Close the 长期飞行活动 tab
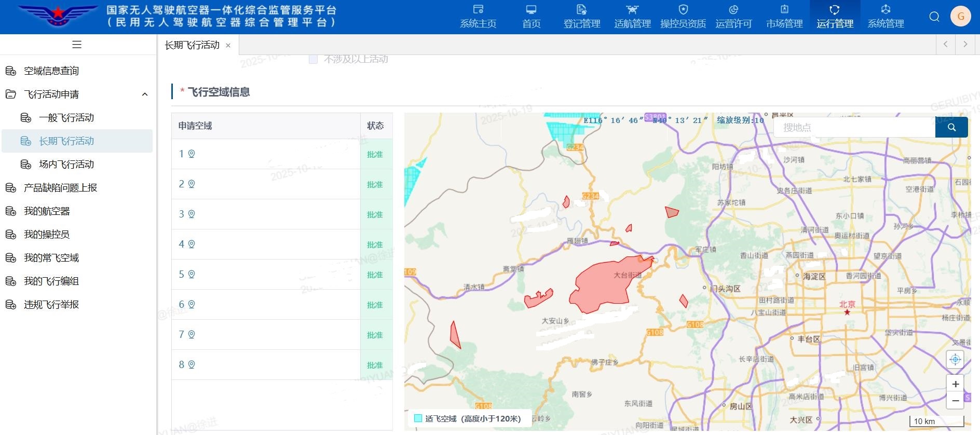 click(x=228, y=46)
